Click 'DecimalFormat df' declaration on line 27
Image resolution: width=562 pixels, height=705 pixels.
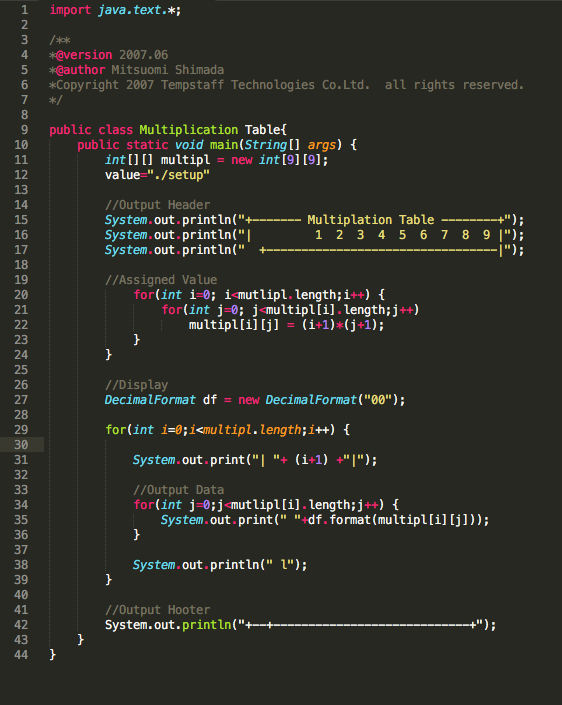[x=161, y=400]
